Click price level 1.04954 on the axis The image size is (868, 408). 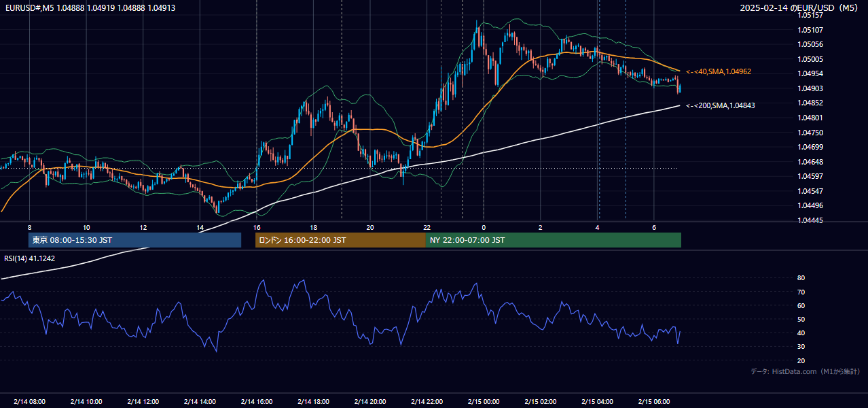(810, 73)
